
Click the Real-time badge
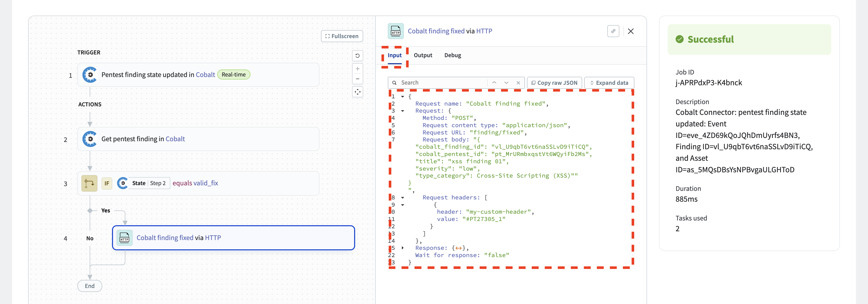tap(234, 75)
